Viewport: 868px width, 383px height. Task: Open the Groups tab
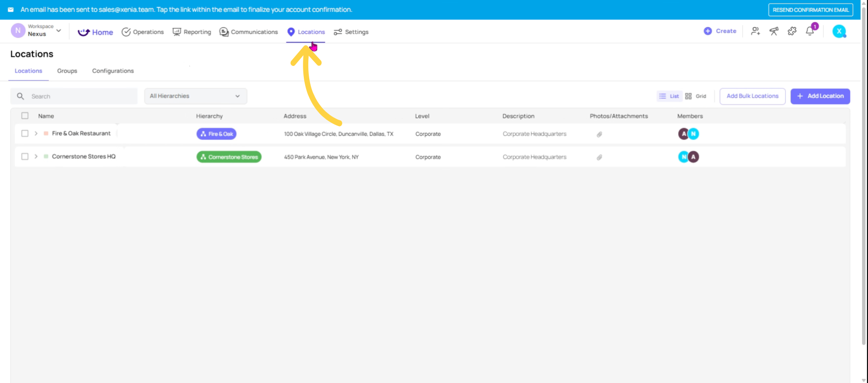tap(67, 71)
